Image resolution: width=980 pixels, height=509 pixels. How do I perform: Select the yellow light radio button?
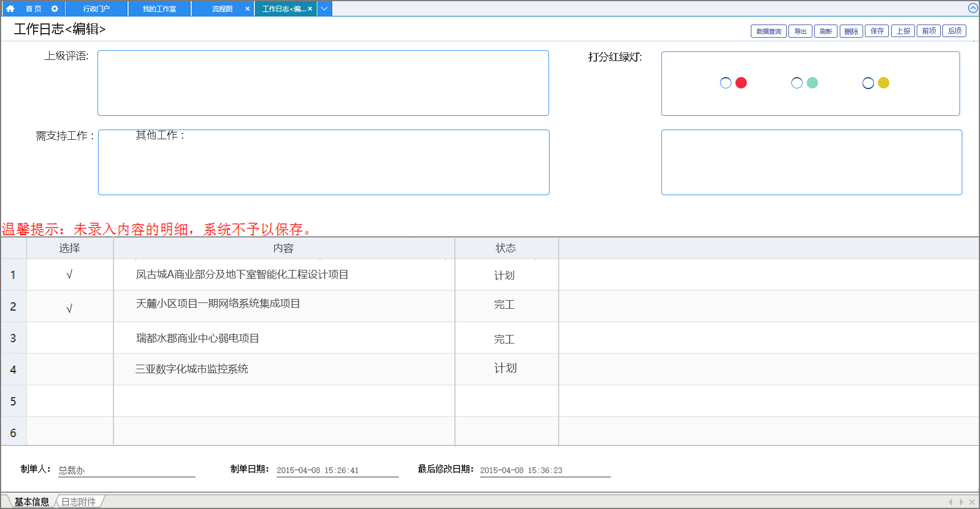tap(868, 83)
